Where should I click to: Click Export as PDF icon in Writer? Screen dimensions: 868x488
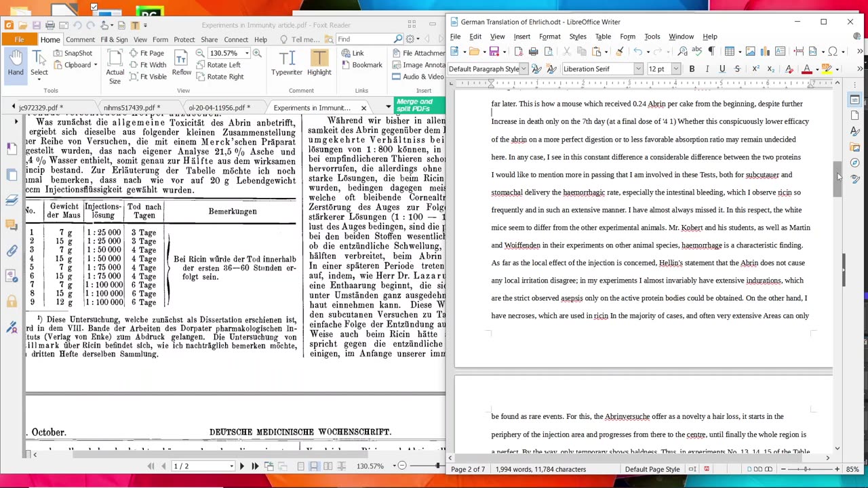[518, 52]
